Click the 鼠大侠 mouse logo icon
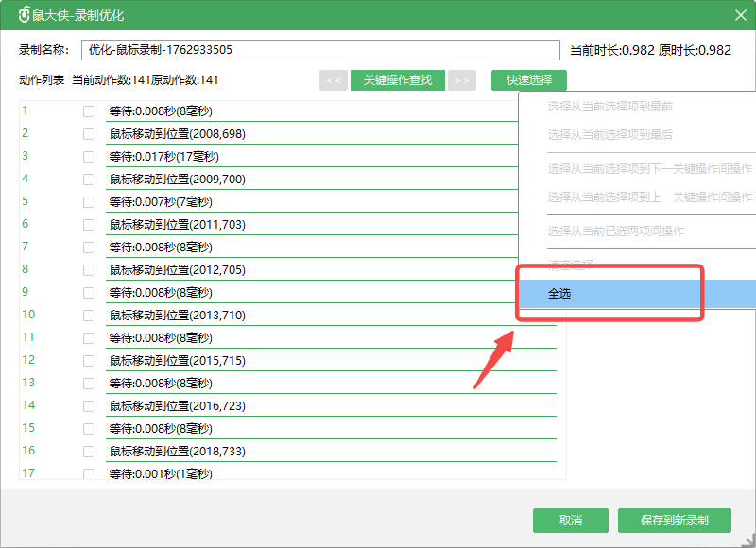This screenshot has height=548, width=756. tap(25, 15)
